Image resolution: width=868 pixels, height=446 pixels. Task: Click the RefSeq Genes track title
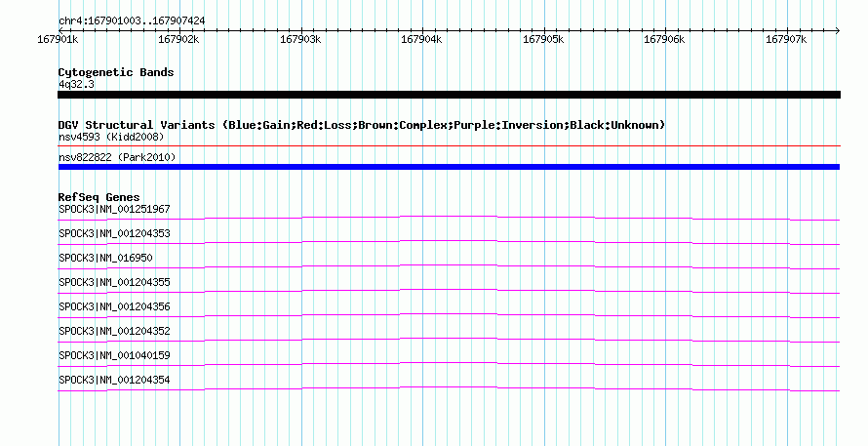(99, 197)
